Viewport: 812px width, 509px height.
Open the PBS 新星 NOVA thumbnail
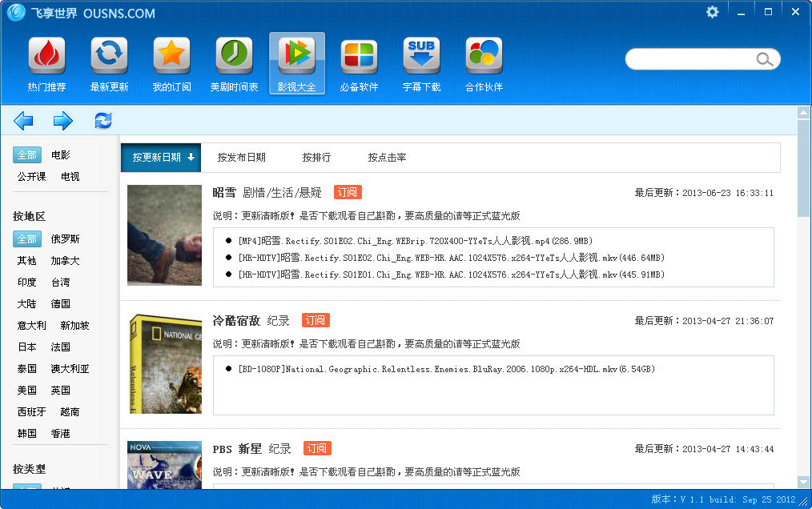tap(164, 465)
